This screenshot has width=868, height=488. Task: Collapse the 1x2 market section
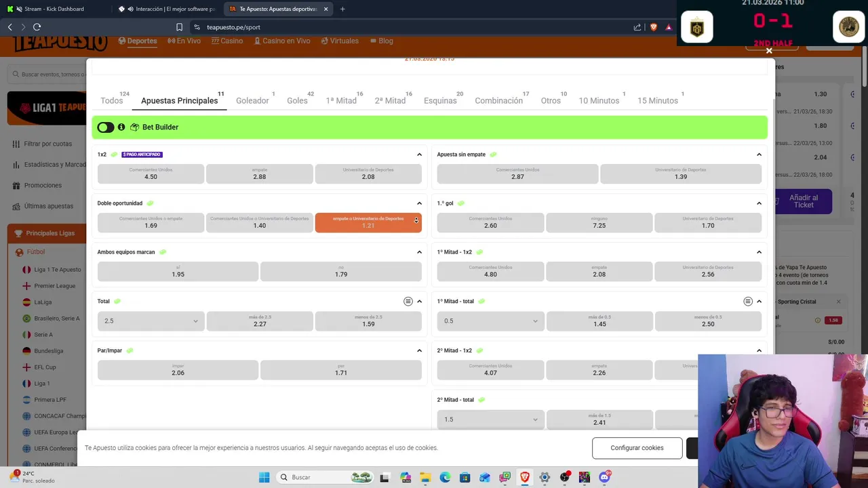[x=419, y=155]
